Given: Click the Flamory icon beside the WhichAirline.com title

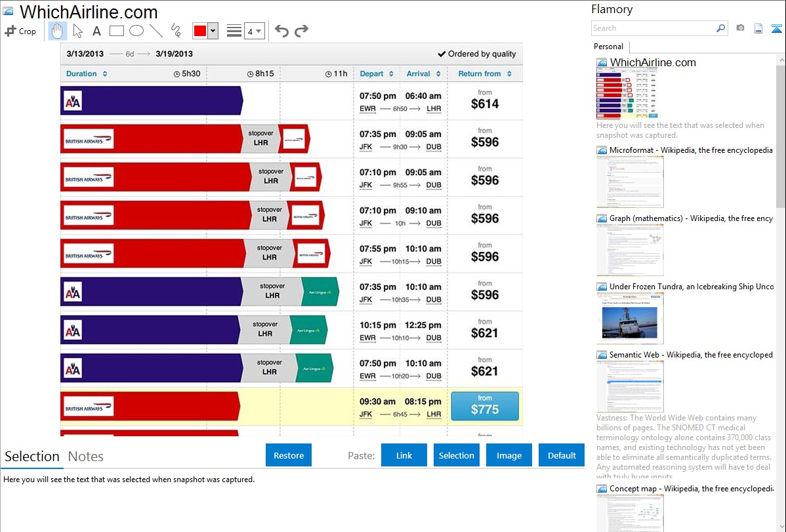Looking at the screenshot, I should tap(8, 11).
